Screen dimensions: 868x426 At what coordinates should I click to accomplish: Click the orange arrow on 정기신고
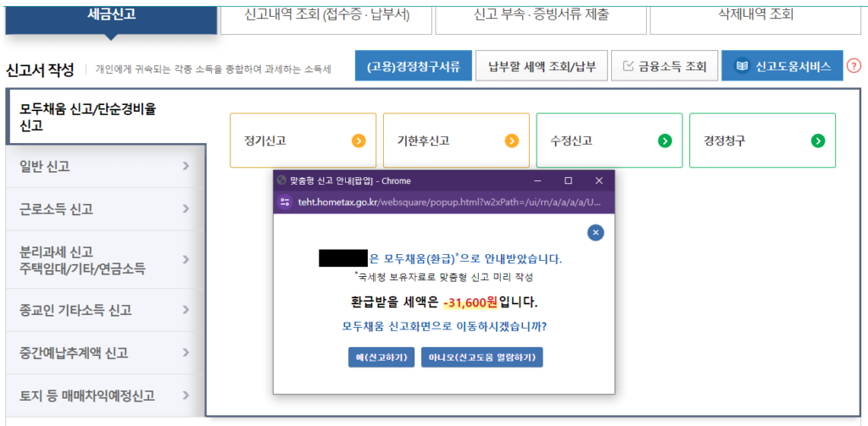(x=359, y=141)
